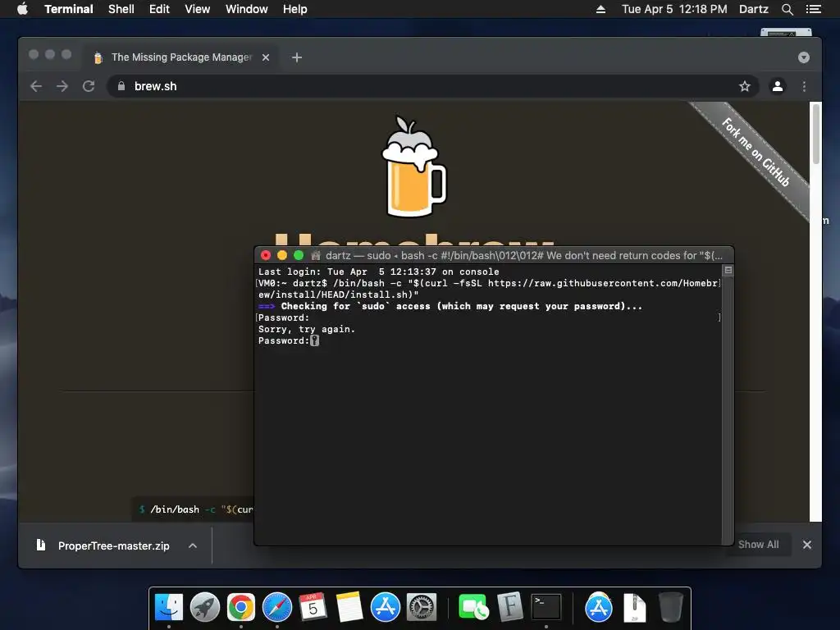This screenshot has height=630, width=840.
Task: Go back in Chrome
Action: (x=36, y=86)
